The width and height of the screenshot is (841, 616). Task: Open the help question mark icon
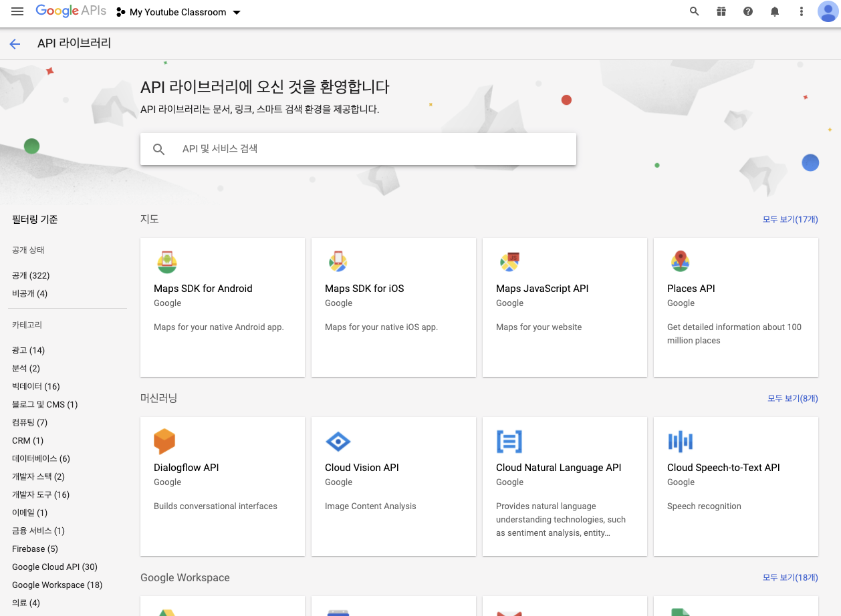748,11
